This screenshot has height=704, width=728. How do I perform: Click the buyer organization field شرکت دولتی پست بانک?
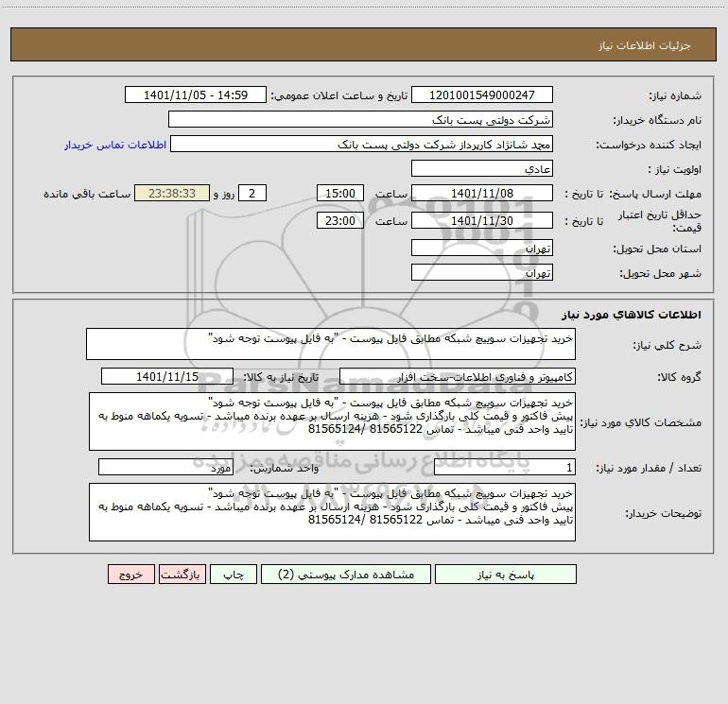coord(360,119)
